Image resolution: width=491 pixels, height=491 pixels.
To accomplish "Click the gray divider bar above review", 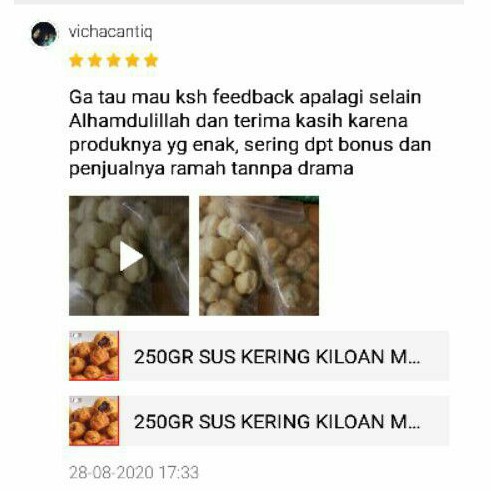I will point(239,2).
